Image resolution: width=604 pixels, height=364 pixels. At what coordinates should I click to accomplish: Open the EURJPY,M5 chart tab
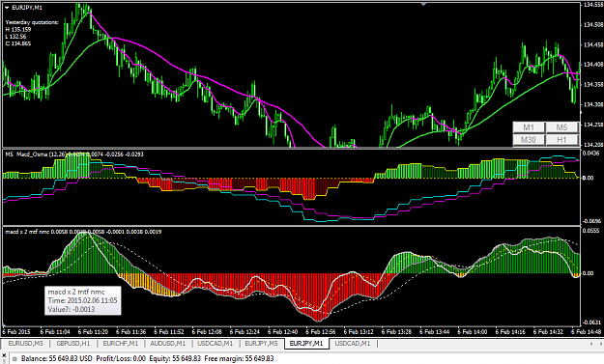click(x=262, y=343)
